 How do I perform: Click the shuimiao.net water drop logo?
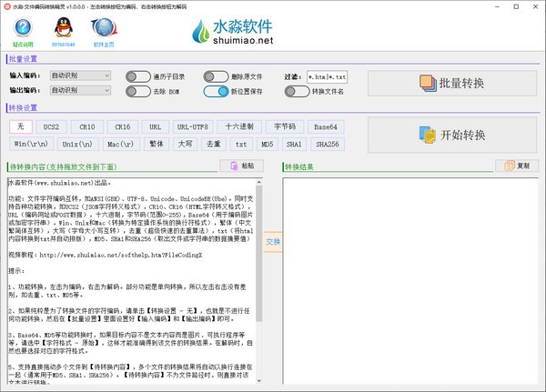(201, 32)
